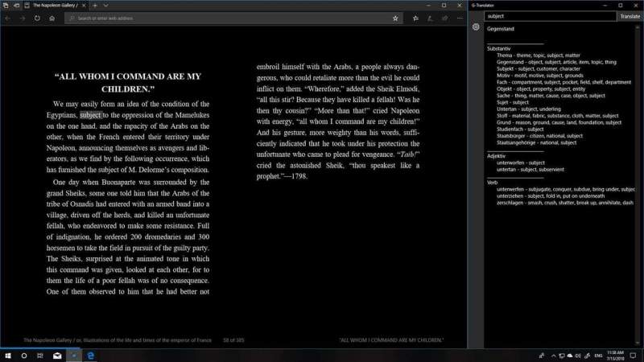Select the unterworfen - subject adjective row
644x362 pixels.
coord(520,163)
